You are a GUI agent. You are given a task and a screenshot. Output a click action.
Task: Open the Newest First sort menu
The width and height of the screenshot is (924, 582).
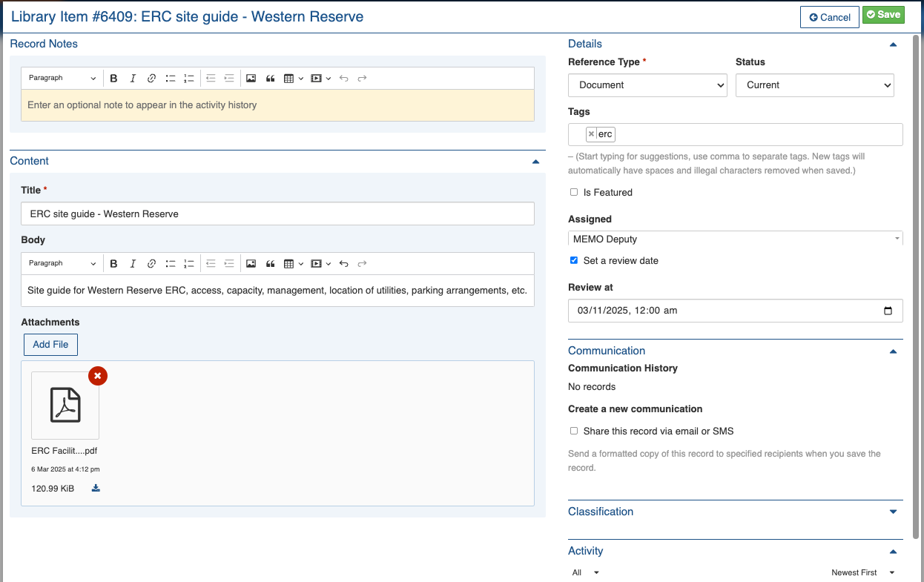point(862,572)
